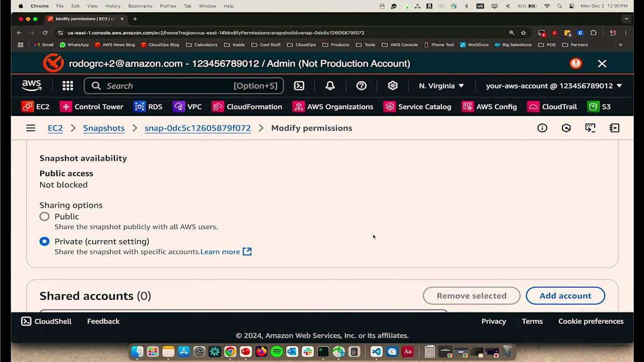Expand the Chrome tab search chevron

click(x=626, y=19)
